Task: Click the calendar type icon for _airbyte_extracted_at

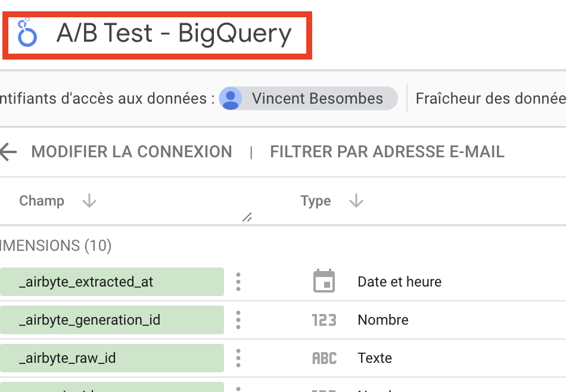Action: [324, 281]
